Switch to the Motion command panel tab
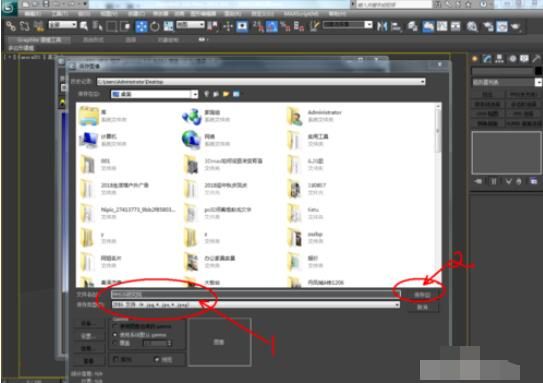This screenshot has width=543, height=383. coord(512,59)
